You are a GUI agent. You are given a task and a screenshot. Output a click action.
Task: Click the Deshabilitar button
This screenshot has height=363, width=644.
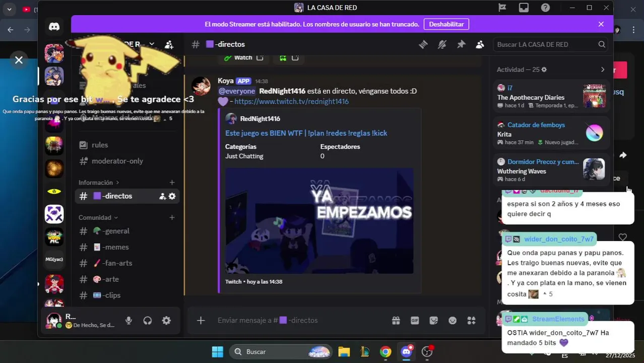(446, 24)
